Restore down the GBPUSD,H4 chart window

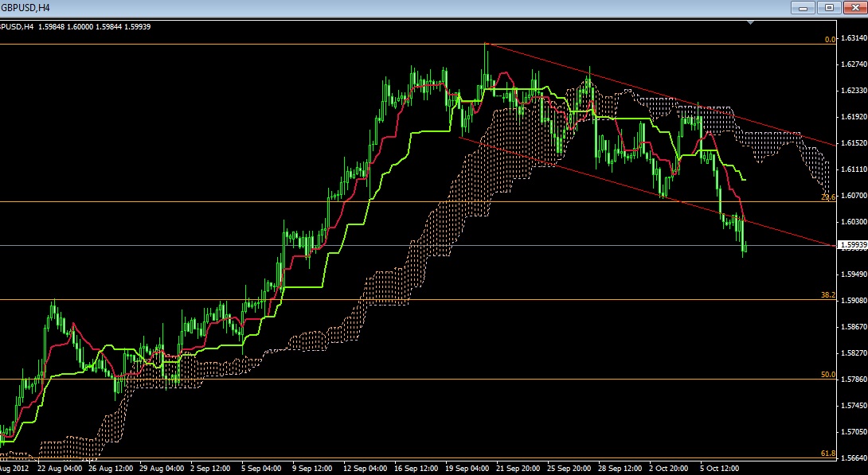[829, 8]
